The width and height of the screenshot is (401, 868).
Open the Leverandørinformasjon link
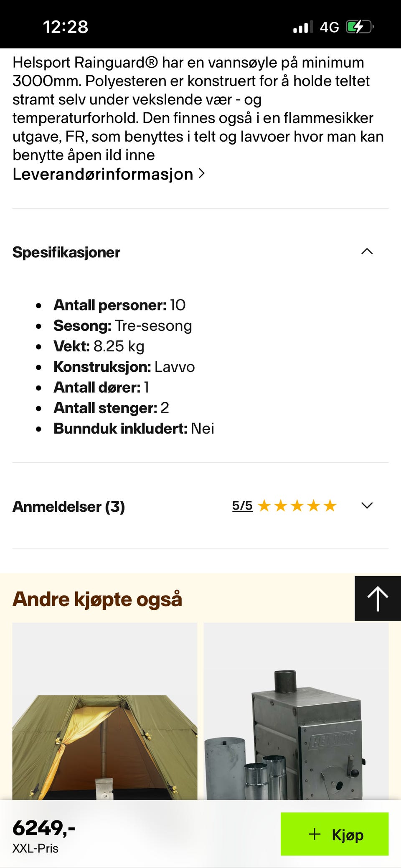coord(103,174)
